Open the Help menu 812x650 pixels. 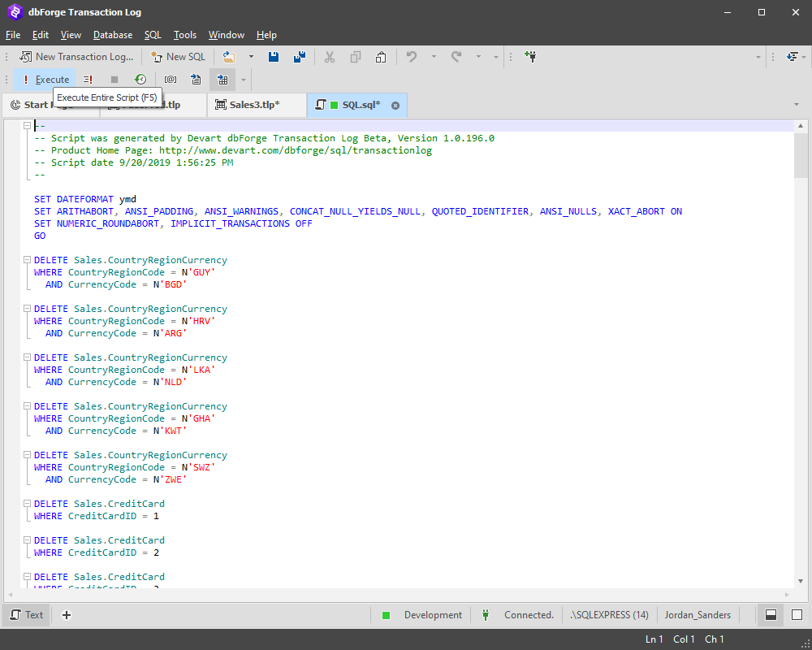click(x=266, y=35)
